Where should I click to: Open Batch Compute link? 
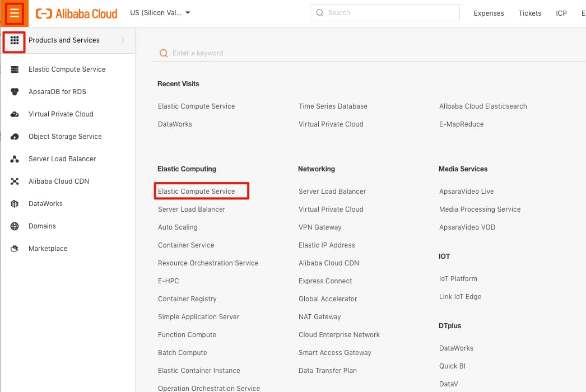pos(182,353)
